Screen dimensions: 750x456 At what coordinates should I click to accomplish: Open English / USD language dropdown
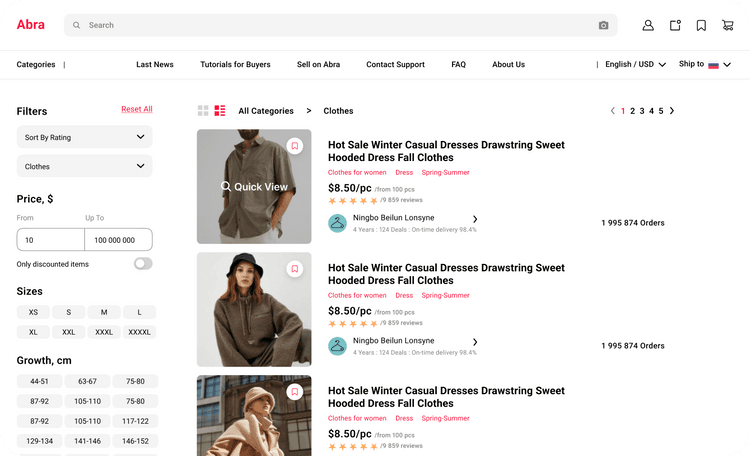635,64
